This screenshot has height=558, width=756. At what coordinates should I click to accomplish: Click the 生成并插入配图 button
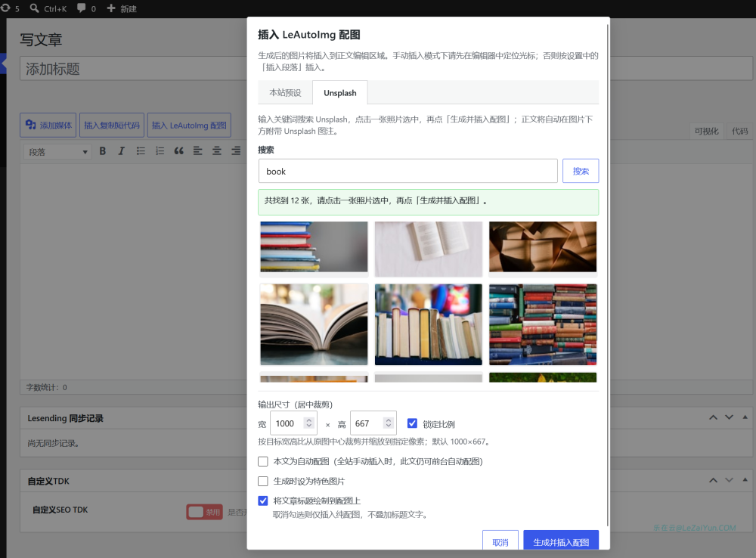[561, 541]
